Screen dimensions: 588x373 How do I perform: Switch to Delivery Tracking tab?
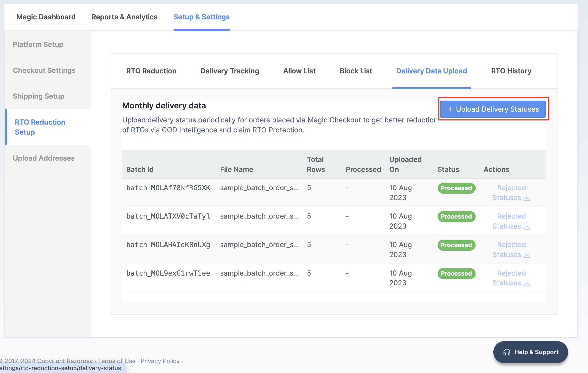click(230, 71)
